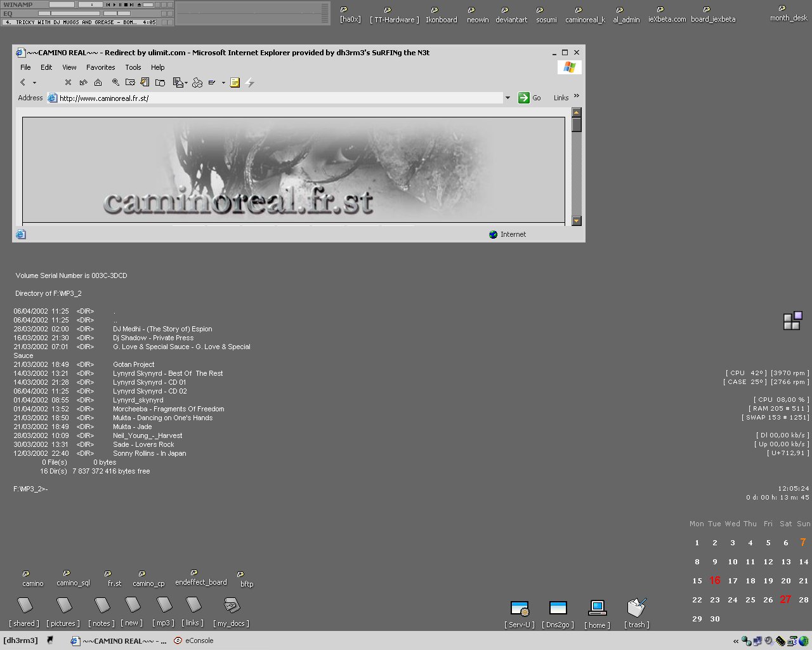812x650 pixels.
Task: Expand the Links toolbar chevron
Action: point(577,96)
